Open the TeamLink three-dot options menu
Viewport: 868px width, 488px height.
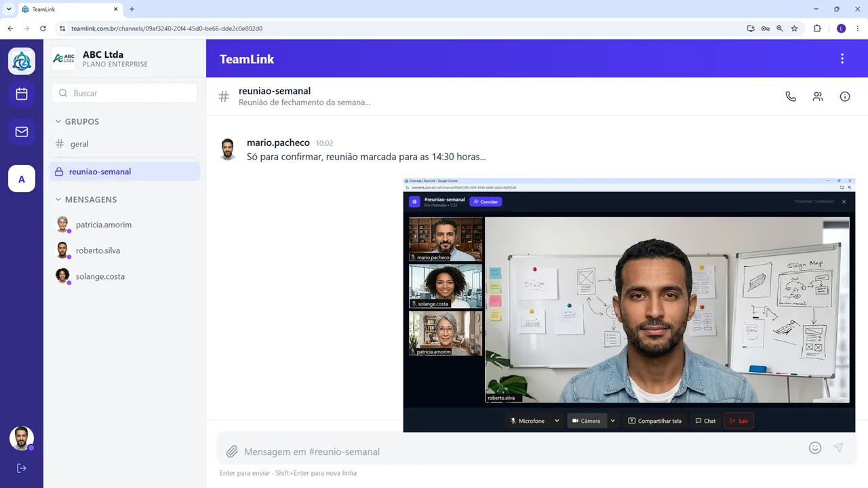(842, 59)
